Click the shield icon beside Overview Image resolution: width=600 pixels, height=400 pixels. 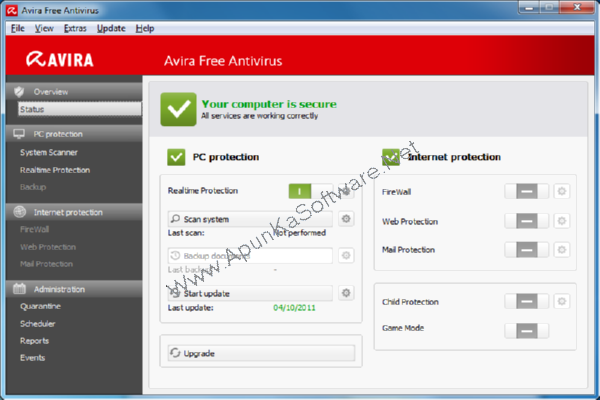click(x=19, y=92)
